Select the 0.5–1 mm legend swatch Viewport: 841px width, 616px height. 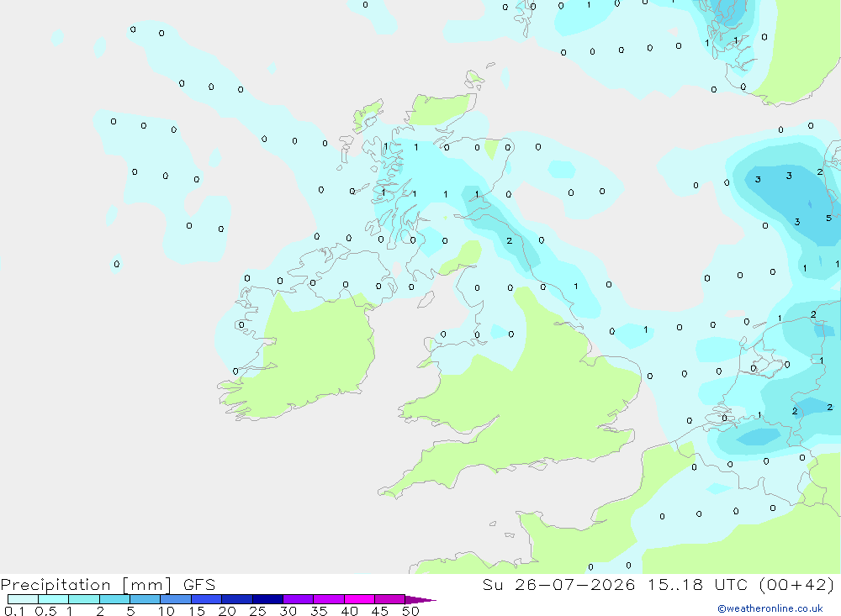coord(54,599)
